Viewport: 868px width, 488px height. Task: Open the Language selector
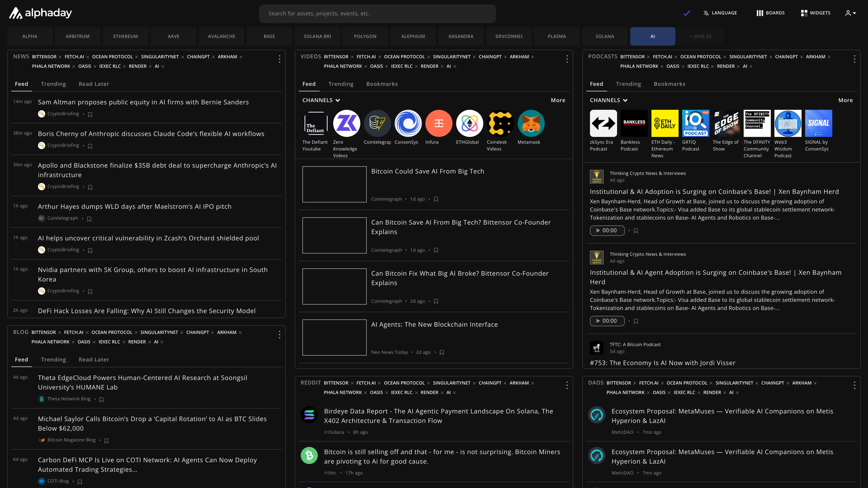tap(720, 13)
